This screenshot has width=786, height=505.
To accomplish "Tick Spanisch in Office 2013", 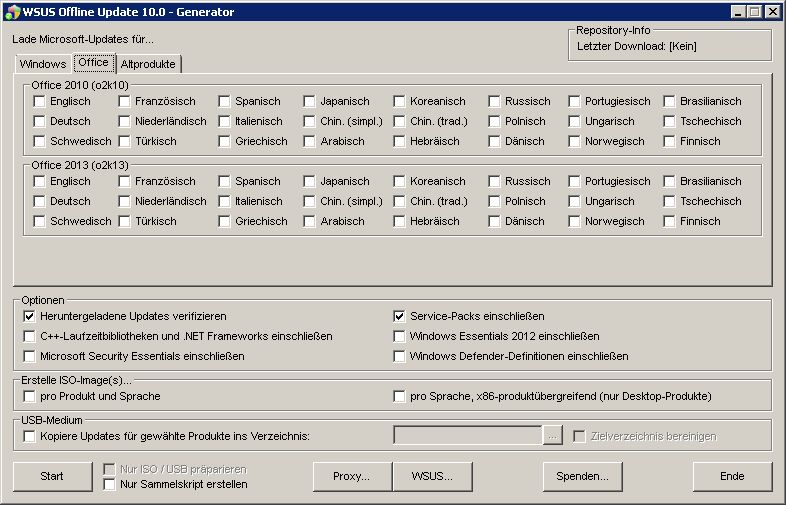I will pyautogui.click(x=224, y=181).
